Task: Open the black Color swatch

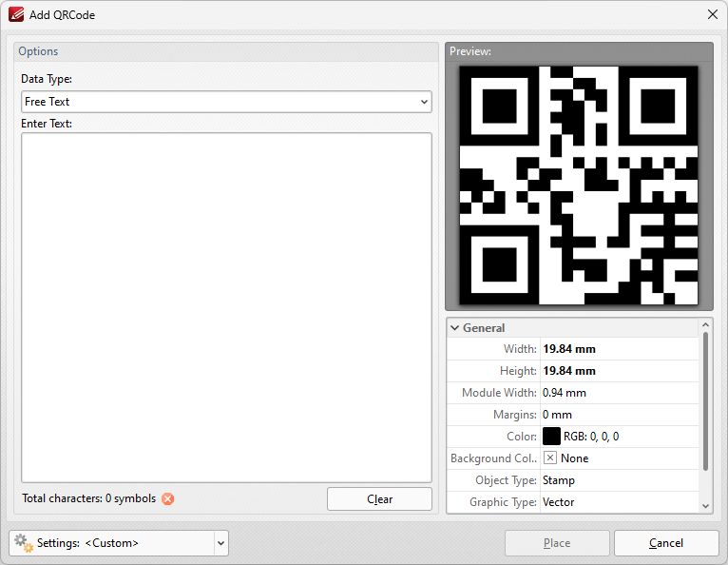Action: pyautogui.click(x=551, y=437)
